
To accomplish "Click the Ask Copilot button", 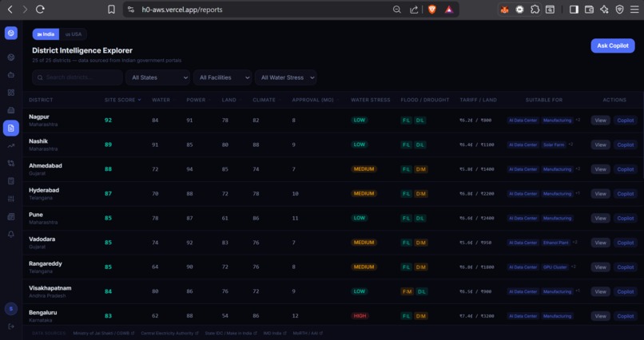I will [613, 45].
